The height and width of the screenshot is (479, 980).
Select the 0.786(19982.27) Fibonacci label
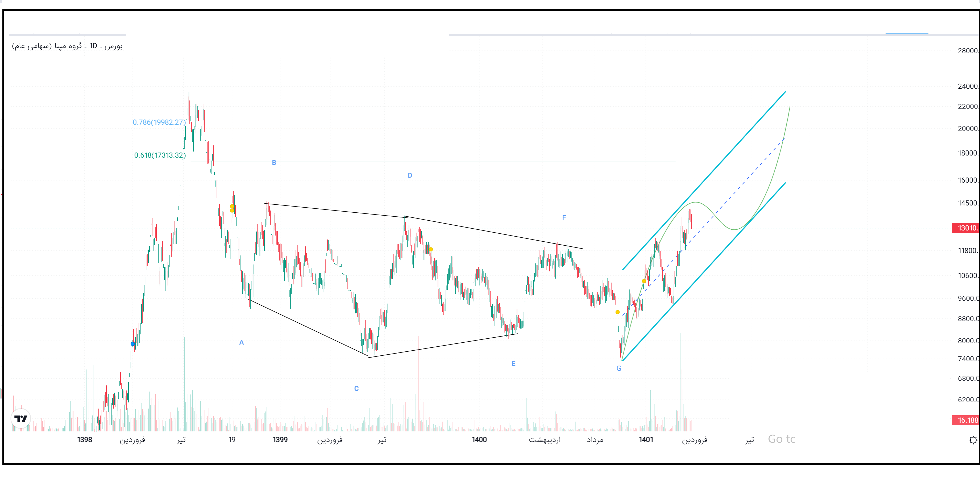click(x=159, y=122)
